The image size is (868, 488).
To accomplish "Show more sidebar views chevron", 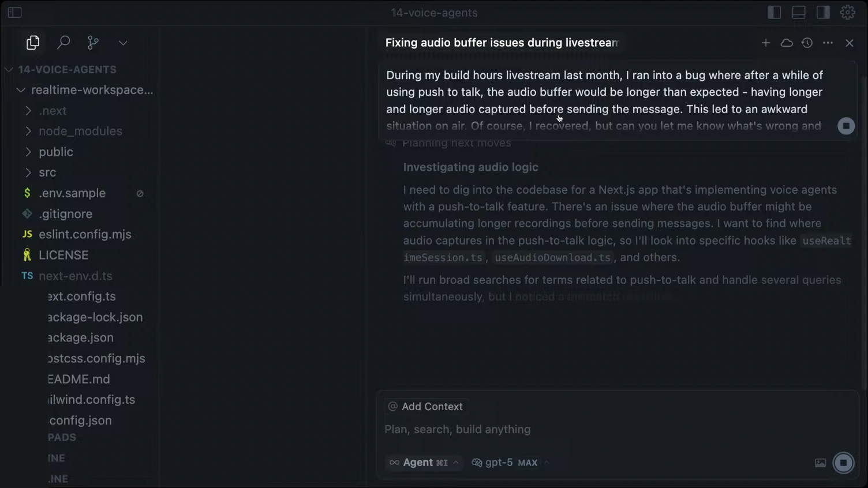I will pyautogui.click(x=123, y=43).
